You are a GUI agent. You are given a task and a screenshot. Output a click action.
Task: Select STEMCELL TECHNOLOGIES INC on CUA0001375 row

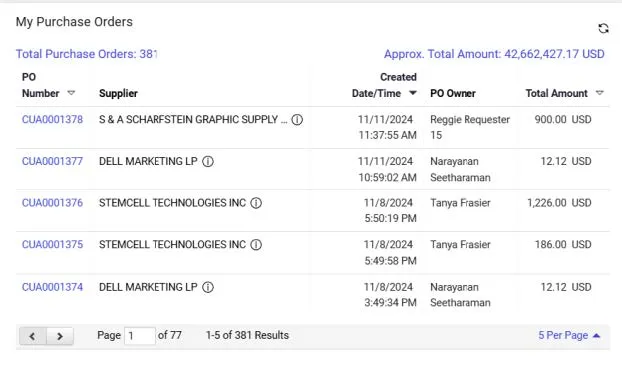click(172, 245)
